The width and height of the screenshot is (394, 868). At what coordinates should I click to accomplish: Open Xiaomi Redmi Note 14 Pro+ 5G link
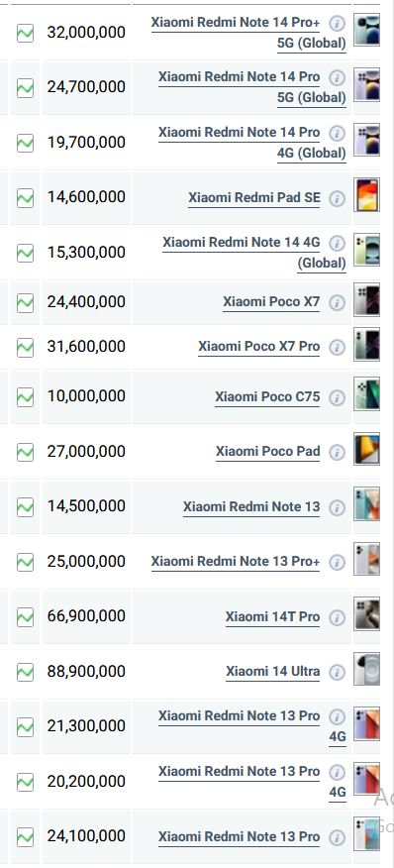(x=248, y=33)
